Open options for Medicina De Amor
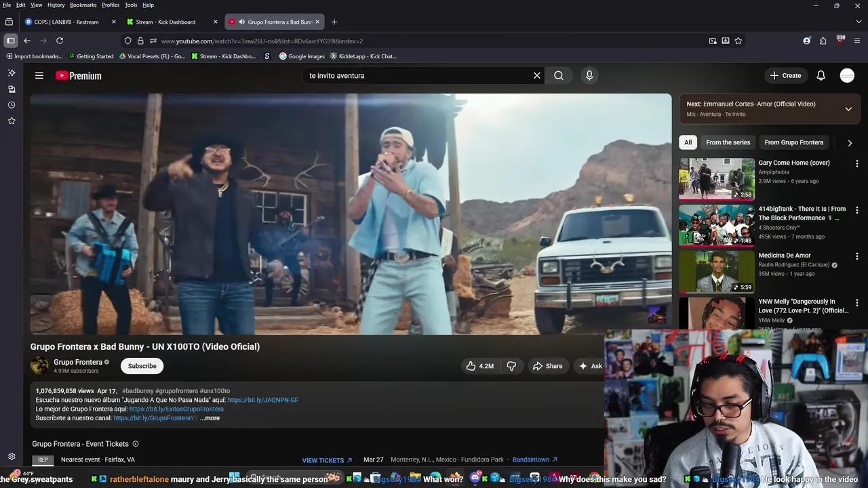The height and width of the screenshot is (488, 868). (857, 256)
